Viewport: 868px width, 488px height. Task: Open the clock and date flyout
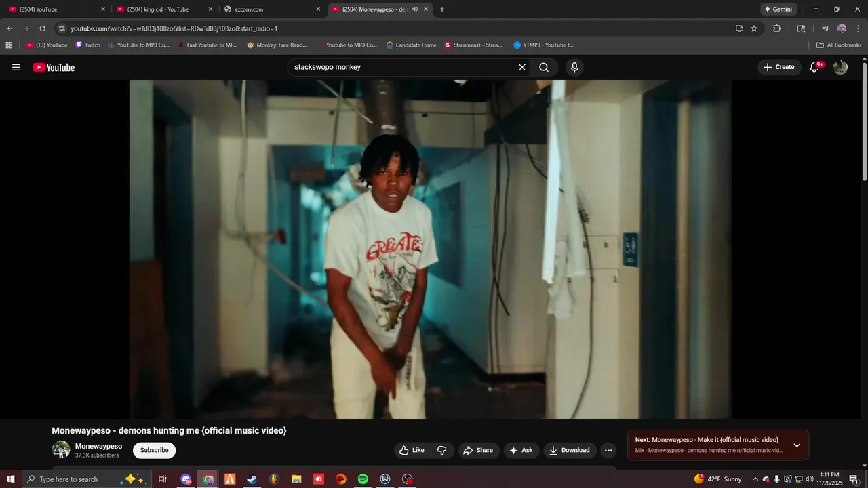pos(829,479)
